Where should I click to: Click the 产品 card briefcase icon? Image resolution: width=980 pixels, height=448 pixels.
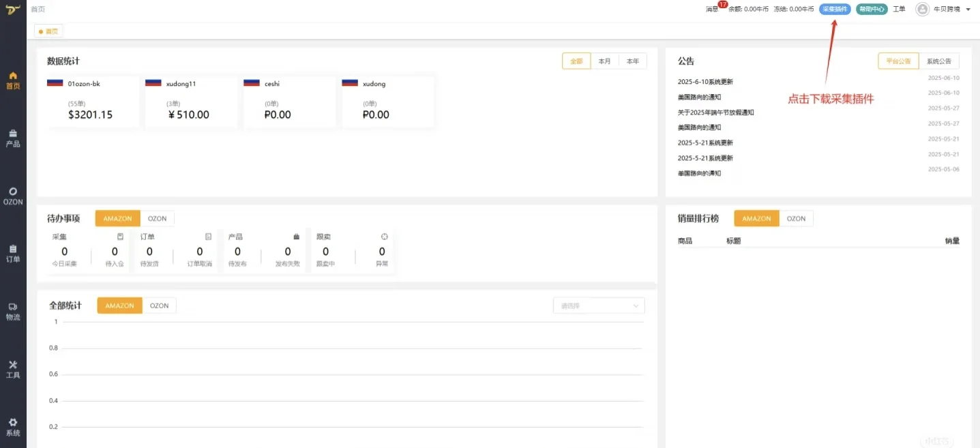click(296, 237)
